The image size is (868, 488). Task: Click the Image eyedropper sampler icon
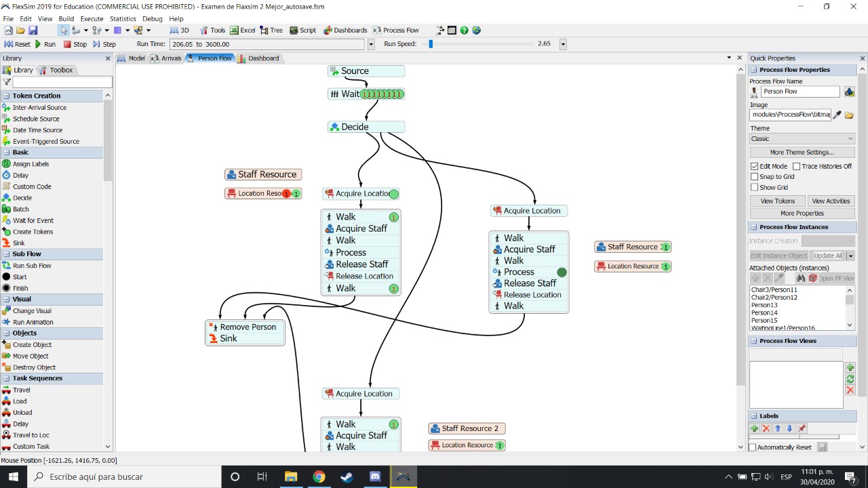pyautogui.click(x=837, y=115)
